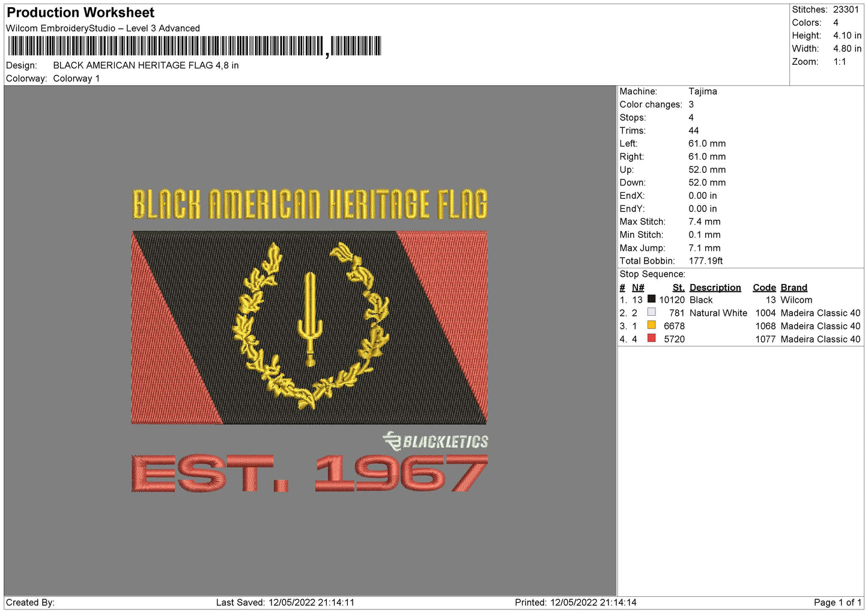
Task: Click the 'Brand' column header
Action: coord(794,288)
